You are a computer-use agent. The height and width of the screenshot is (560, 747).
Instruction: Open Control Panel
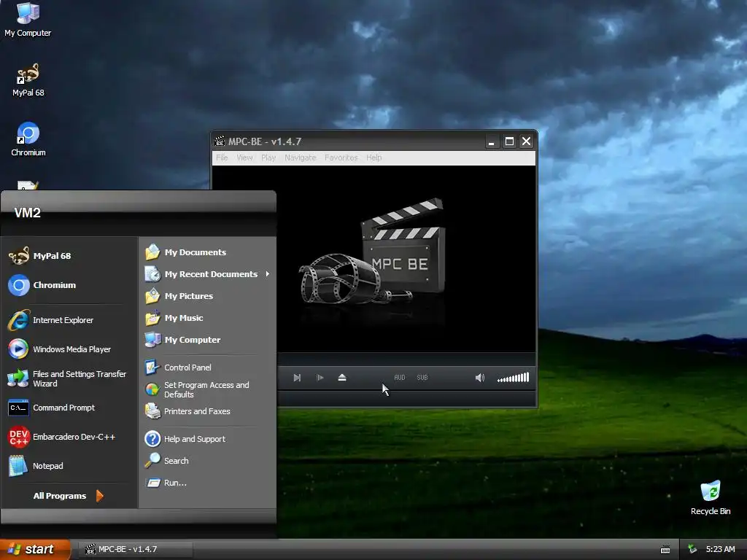[x=208, y=367]
